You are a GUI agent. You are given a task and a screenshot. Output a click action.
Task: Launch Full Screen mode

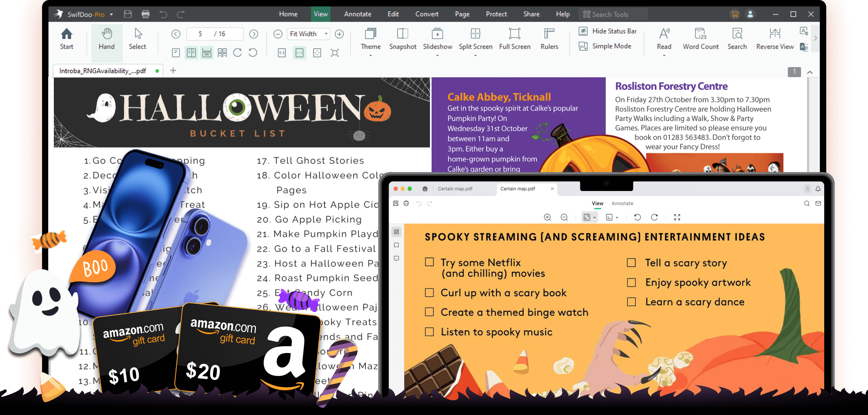[515, 39]
